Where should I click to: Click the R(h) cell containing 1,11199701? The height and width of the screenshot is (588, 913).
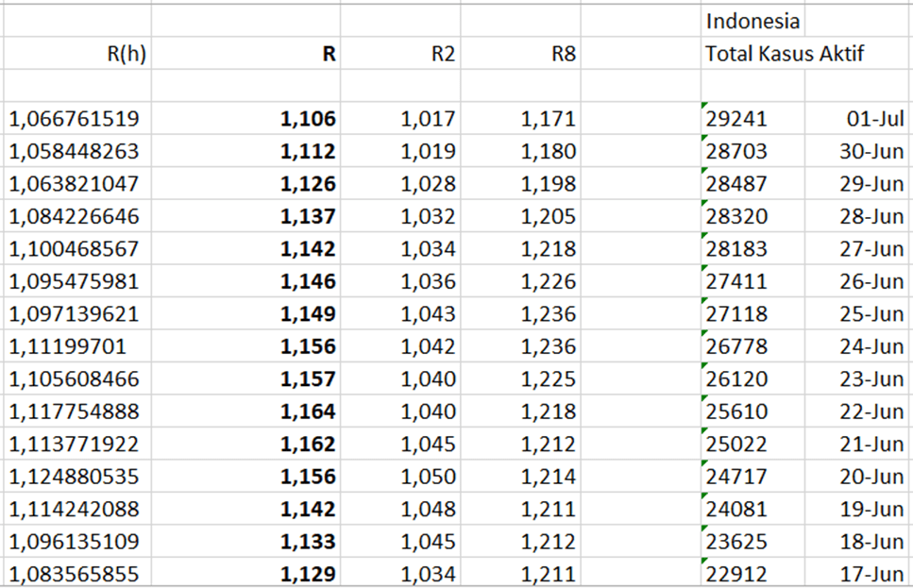76,346
